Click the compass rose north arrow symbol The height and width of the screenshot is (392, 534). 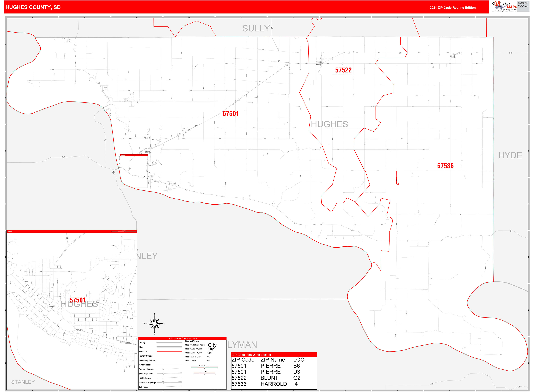coord(155,324)
